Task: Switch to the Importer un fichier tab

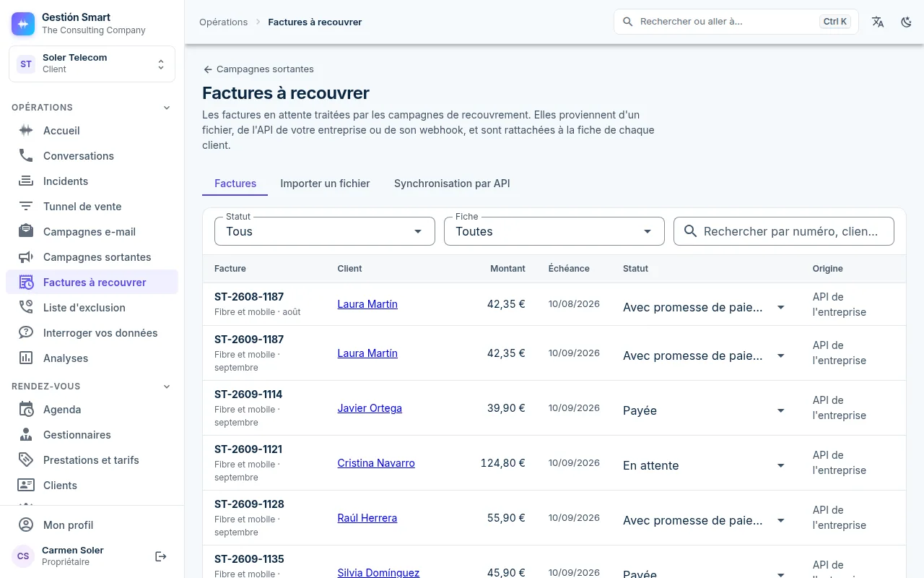Action: [x=325, y=184]
